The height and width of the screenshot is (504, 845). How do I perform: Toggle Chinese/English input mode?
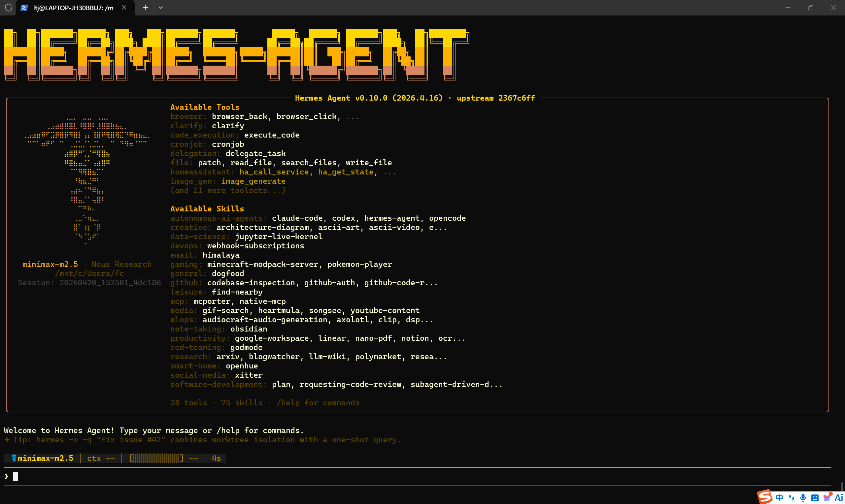[779, 498]
